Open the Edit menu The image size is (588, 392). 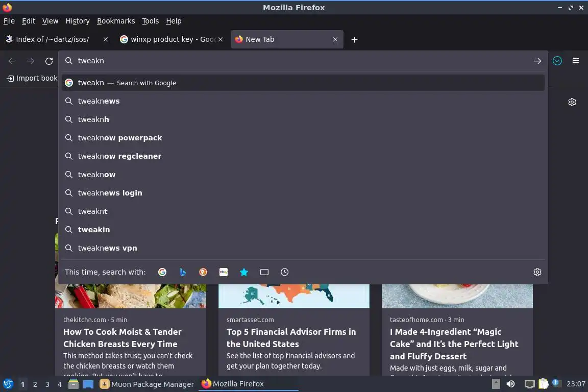click(x=29, y=21)
